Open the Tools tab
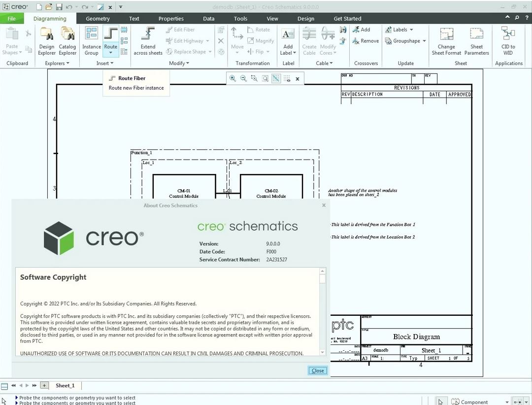The image size is (532, 405). [240, 19]
